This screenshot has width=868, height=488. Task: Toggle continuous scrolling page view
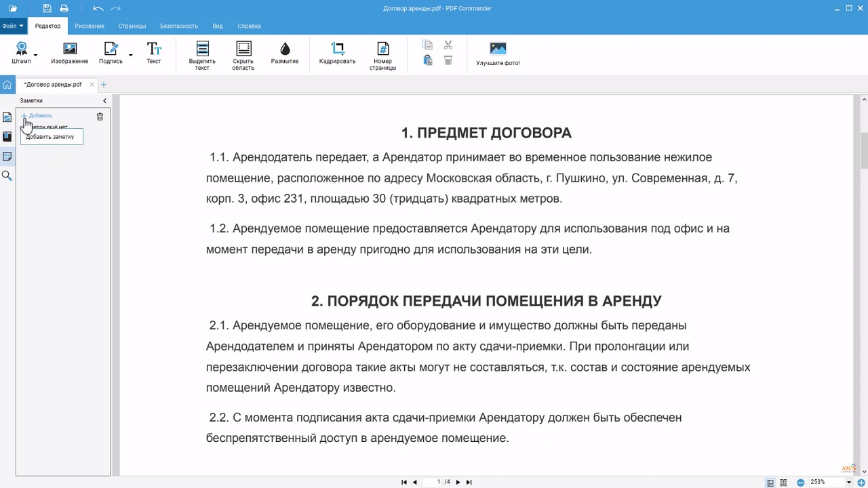tap(784, 483)
